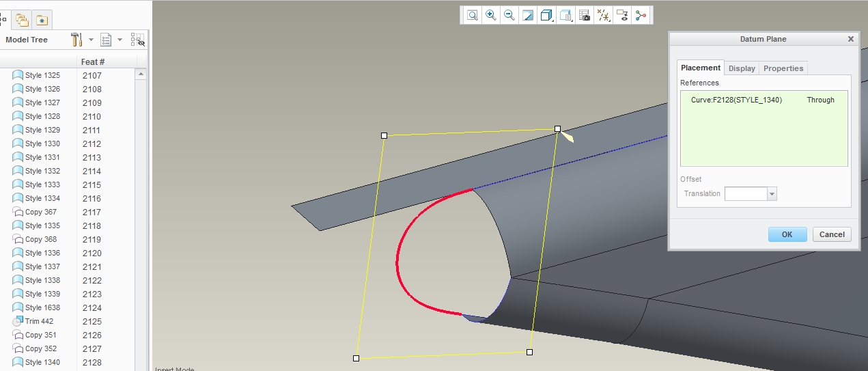Open the Model Tree Show list icon
The width and height of the screenshot is (868, 371).
coord(107,40)
